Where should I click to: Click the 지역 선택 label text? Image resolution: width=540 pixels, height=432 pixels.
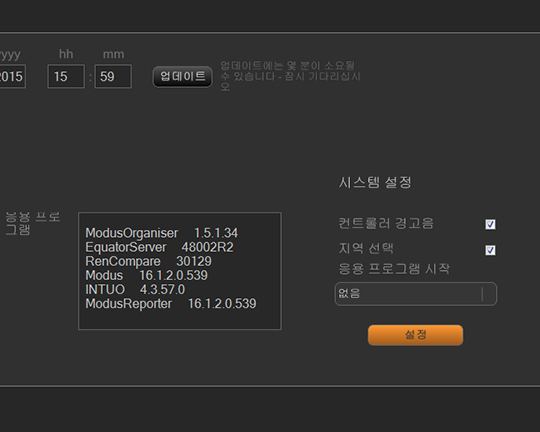[x=366, y=248]
